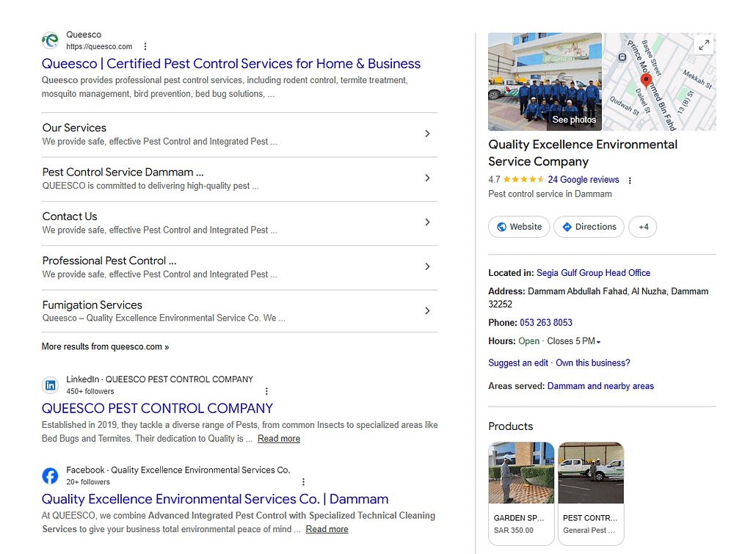The height and width of the screenshot is (554, 756).
Task: Click Our Services sitelink title
Action: coord(74,128)
